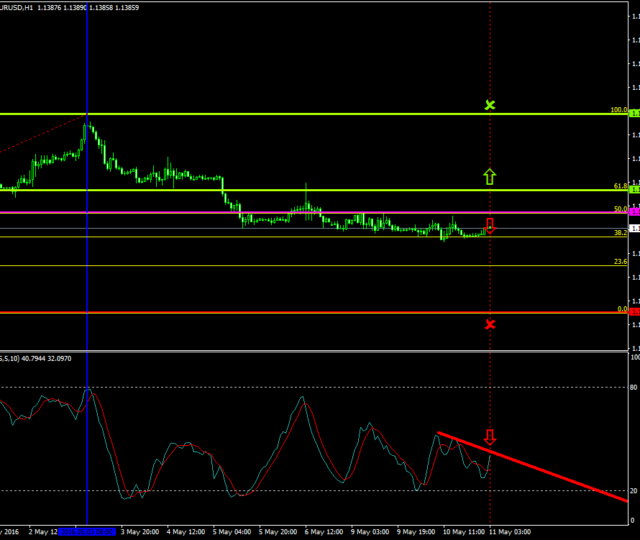The height and width of the screenshot is (540, 640).
Task: Click the red down arrow at current price
Action: point(490,226)
